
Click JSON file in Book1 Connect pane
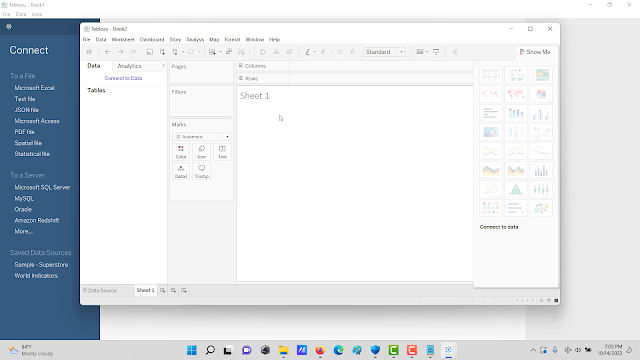27,110
